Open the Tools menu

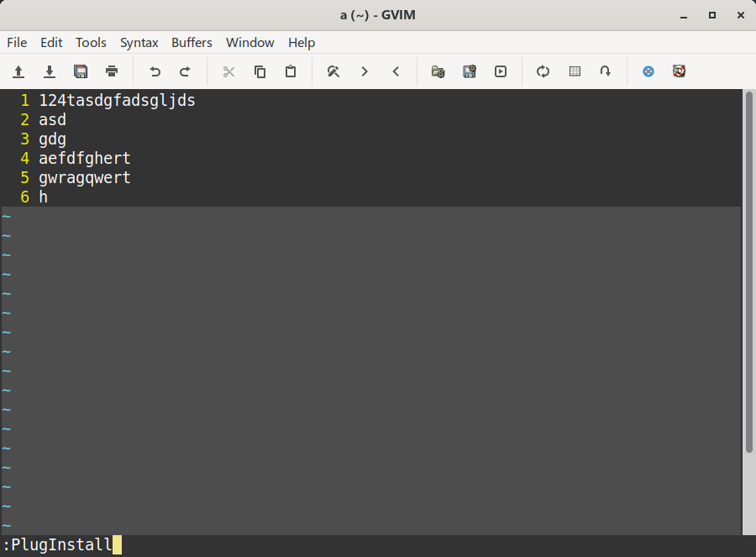[91, 43]
